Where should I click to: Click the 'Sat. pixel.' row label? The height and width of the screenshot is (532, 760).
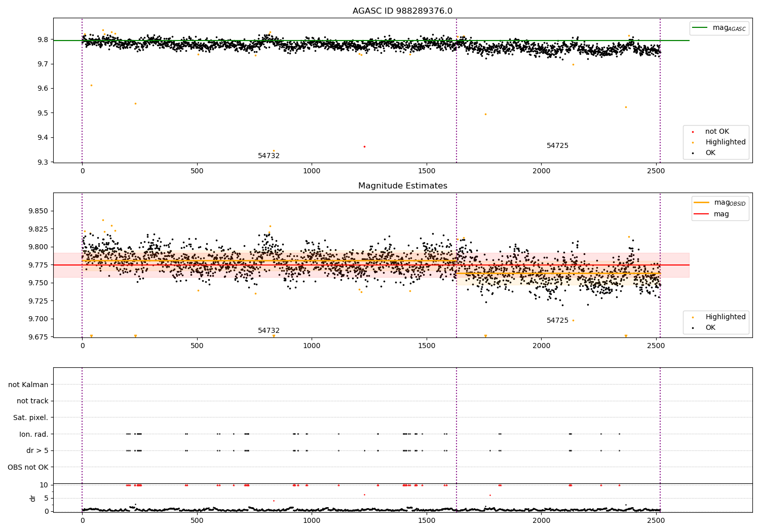pos(31,418)
